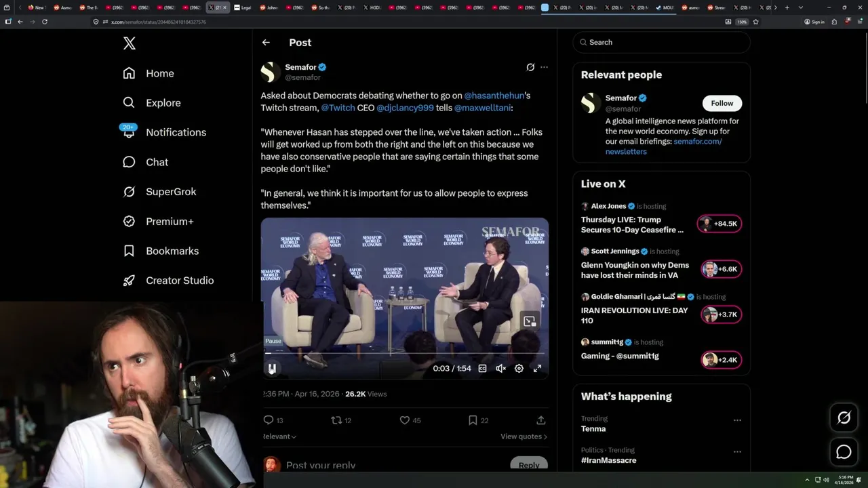
Task: Open the volume icon in system tray
Action: click(826, 480)
